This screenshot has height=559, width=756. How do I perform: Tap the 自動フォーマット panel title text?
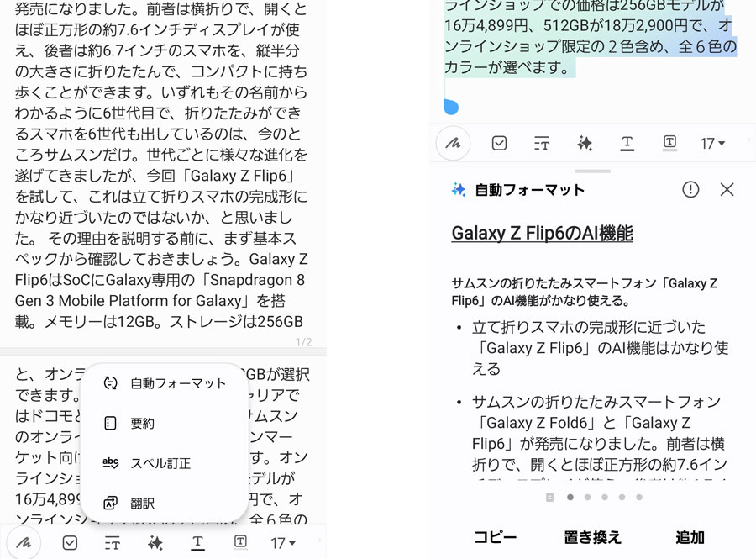point(530,190)
